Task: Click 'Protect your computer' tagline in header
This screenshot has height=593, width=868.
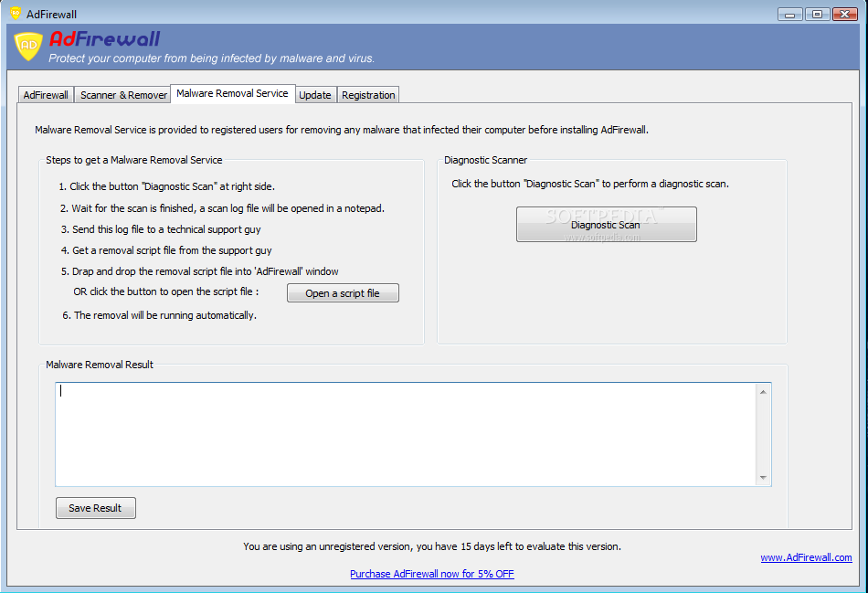Action: point(211,58)
